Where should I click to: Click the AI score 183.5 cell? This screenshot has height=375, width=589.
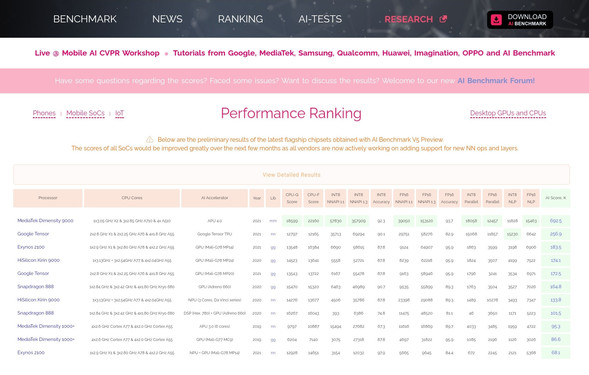point(556,247)
